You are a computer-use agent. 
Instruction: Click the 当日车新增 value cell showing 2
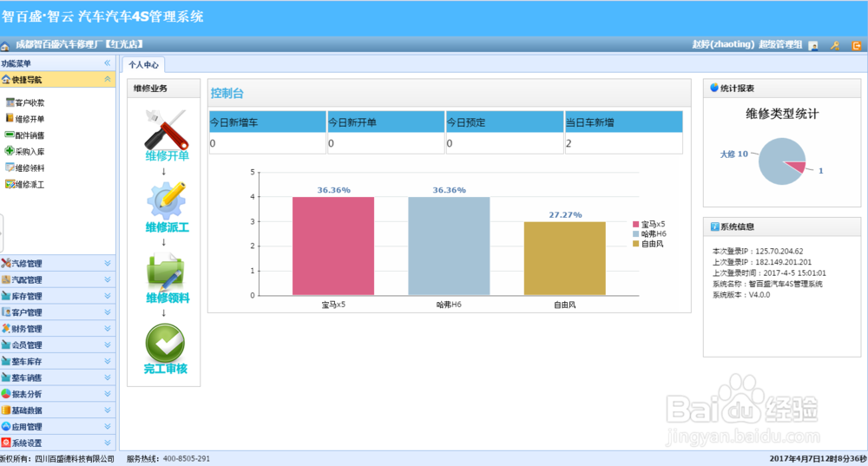tap(624, 143)
